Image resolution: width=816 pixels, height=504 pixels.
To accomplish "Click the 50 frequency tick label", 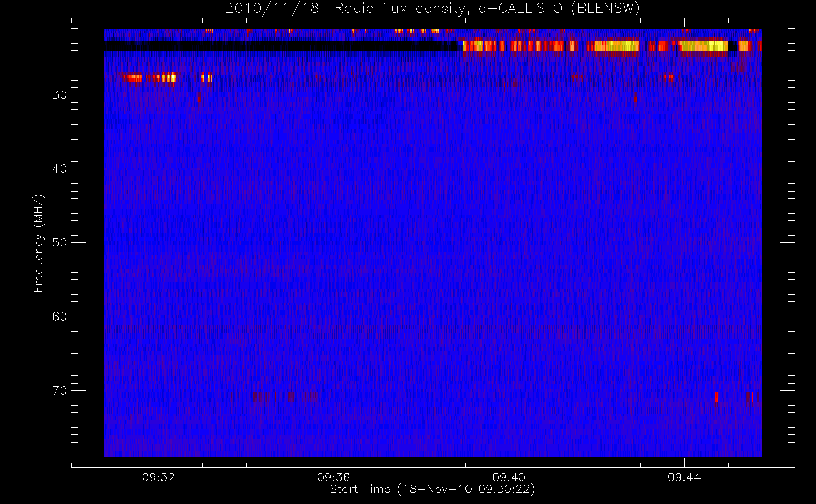I will [60, 243].
